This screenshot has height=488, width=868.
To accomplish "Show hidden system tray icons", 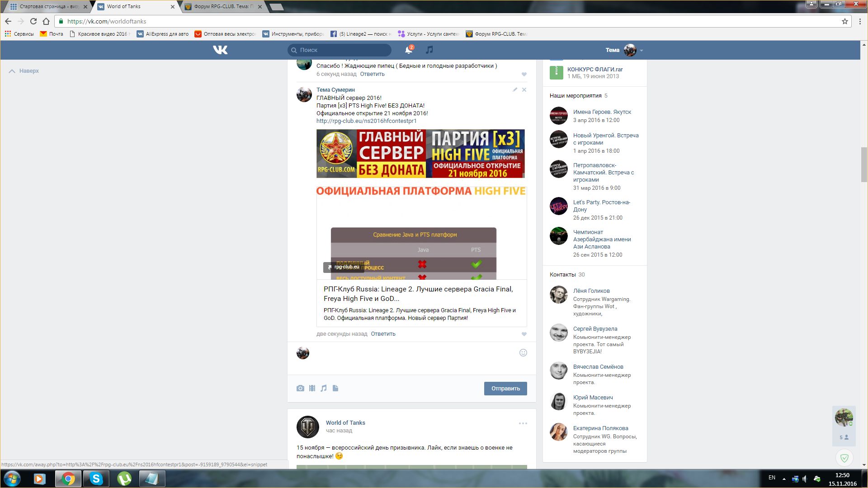I will click(x=784, y=479).
